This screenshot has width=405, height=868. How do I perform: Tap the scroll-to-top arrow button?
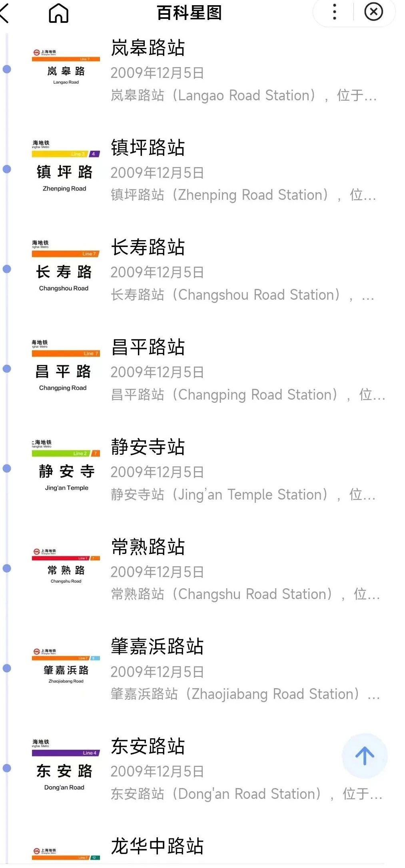click(364, 756)
